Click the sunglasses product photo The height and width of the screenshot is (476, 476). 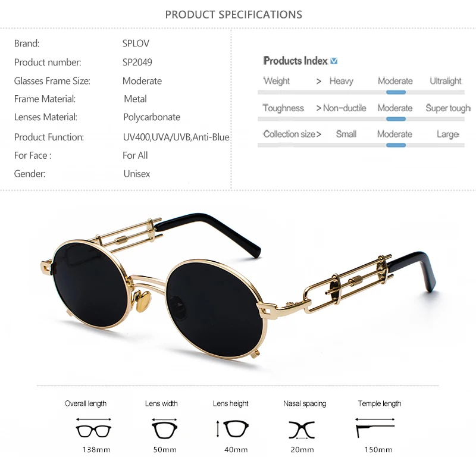coord(237,287)
